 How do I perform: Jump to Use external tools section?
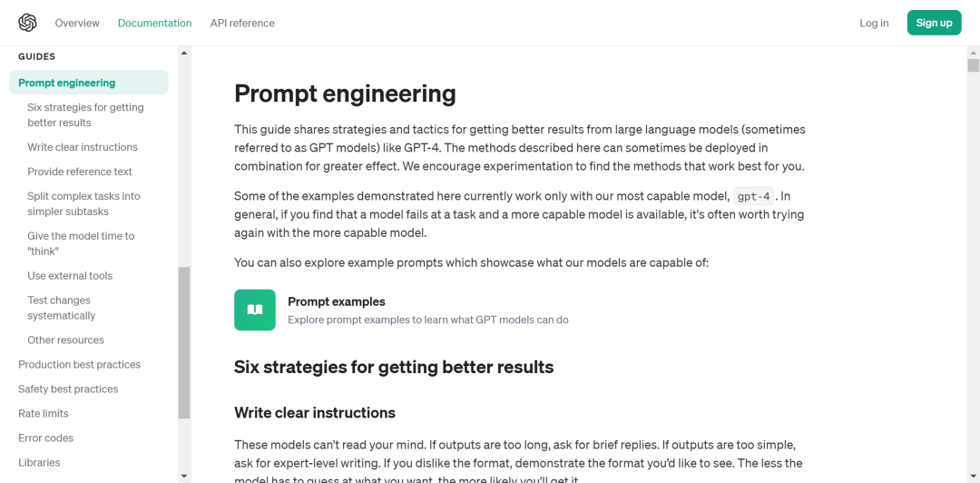coord(70,276)
